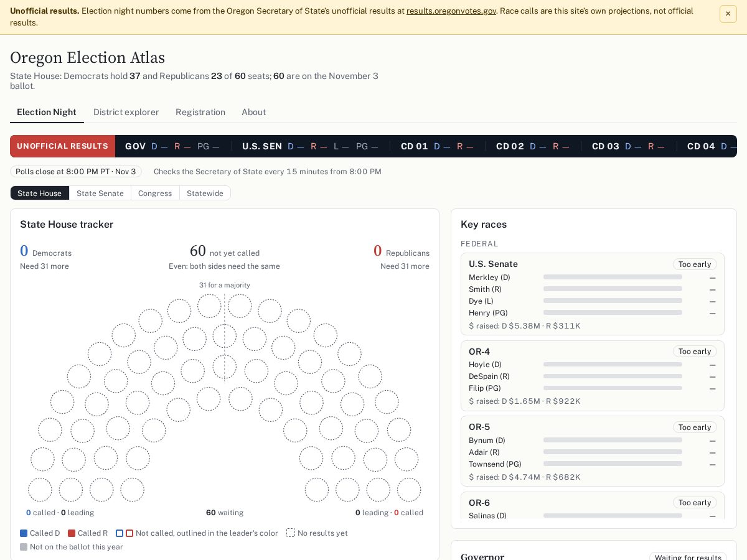Click the Too early badge on OR-4
Screen dimensions: 747x560
point(695,352)
